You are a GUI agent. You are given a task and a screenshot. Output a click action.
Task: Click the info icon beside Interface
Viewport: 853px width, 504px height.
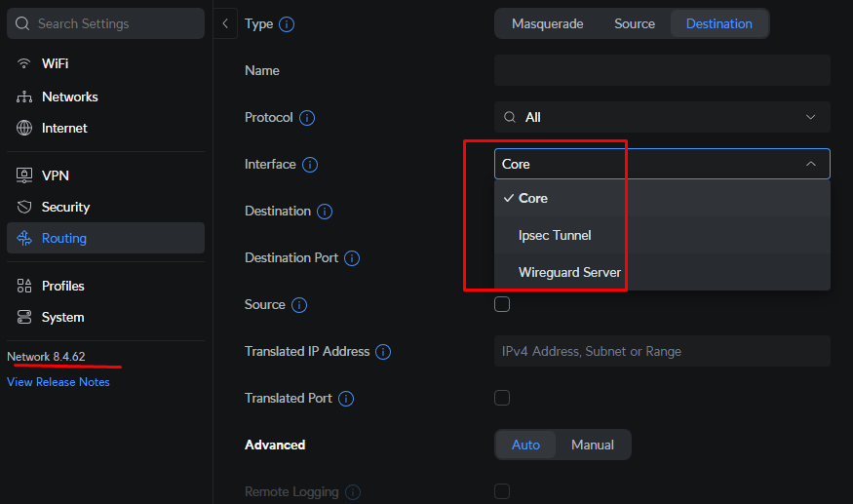coord(310,165)
